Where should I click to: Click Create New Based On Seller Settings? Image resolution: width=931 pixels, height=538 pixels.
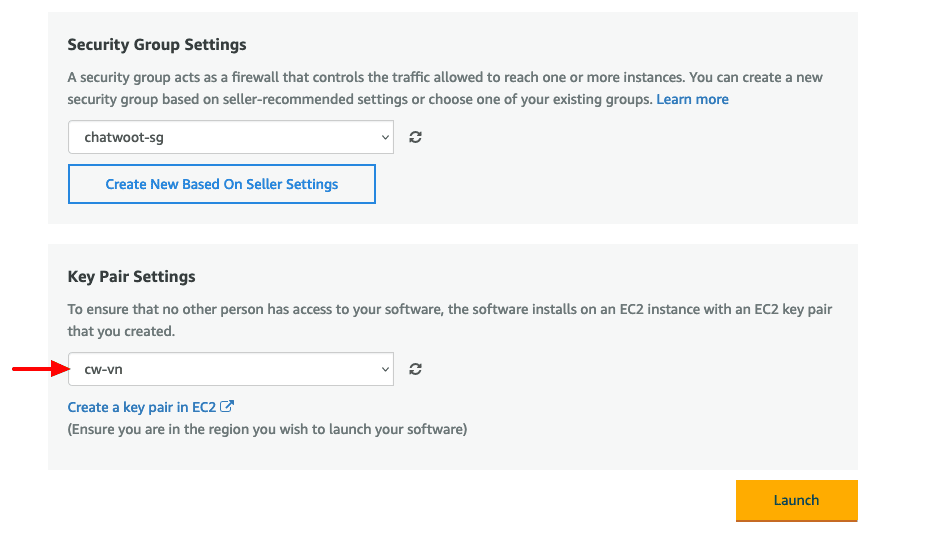pyautogui.click(x=222, y=184)
